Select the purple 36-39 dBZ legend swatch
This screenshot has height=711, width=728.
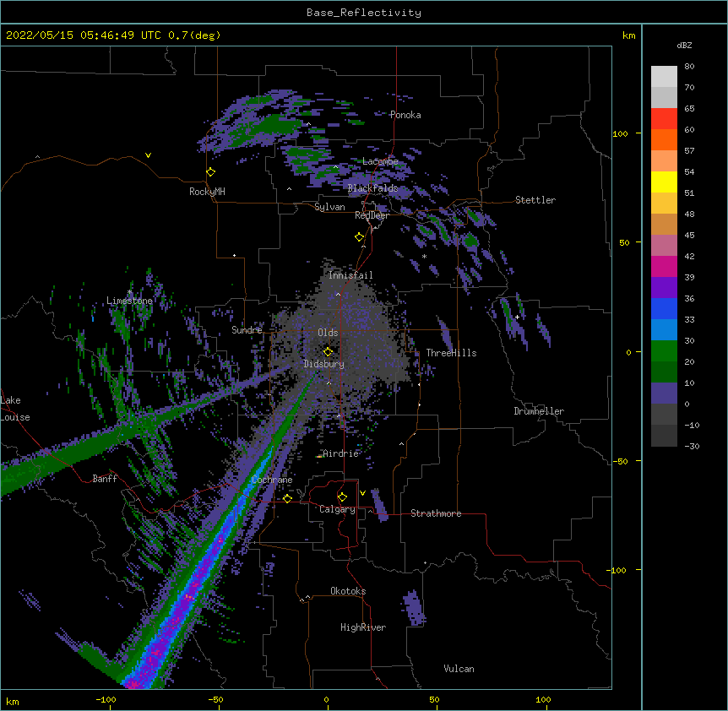pyautogui.click(x=664, y=288)
